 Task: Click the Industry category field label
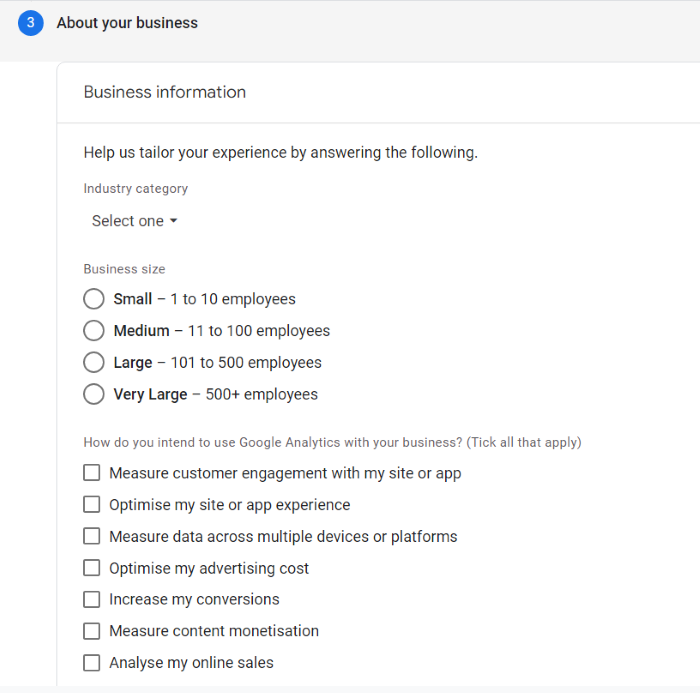coord(136,189)
